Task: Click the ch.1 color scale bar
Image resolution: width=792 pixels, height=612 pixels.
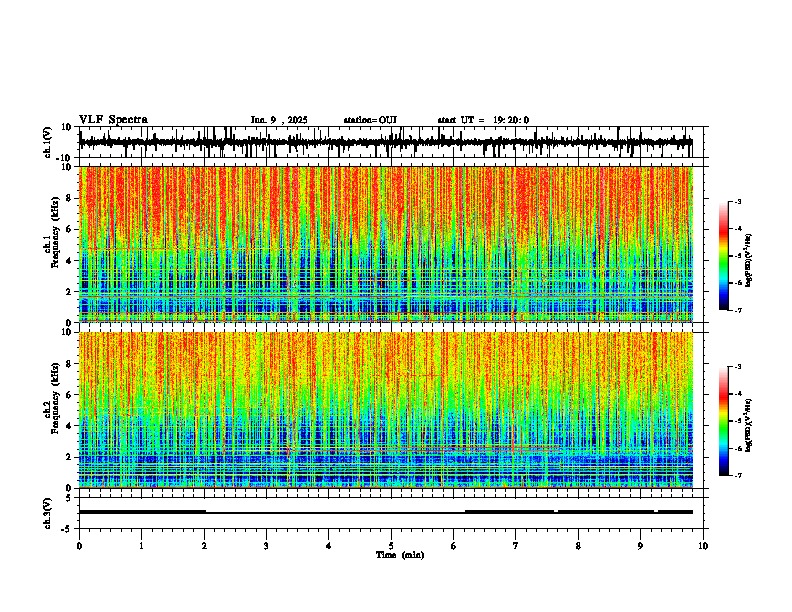Action: click(x=724, y=256)
